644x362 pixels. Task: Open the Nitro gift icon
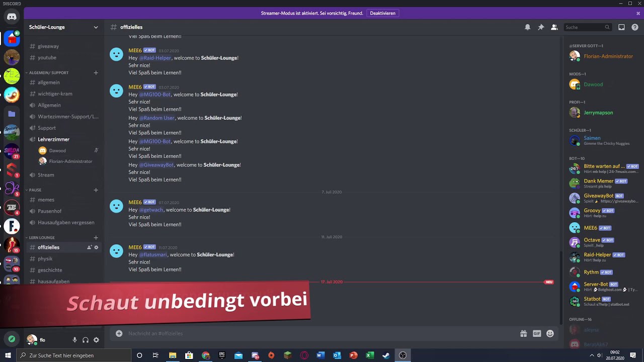(x=523, y=333)
